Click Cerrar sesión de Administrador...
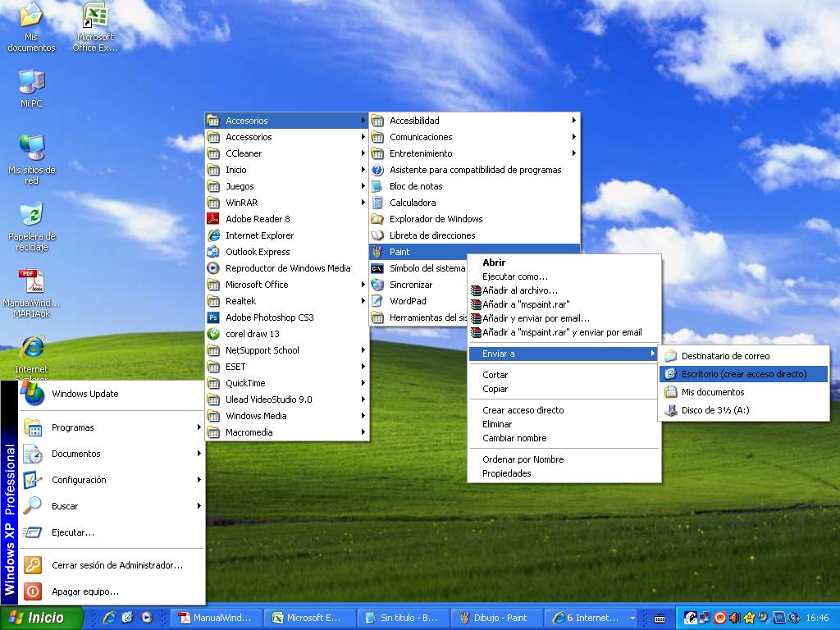This screenshot has height=630, width=840. (112, 565)
